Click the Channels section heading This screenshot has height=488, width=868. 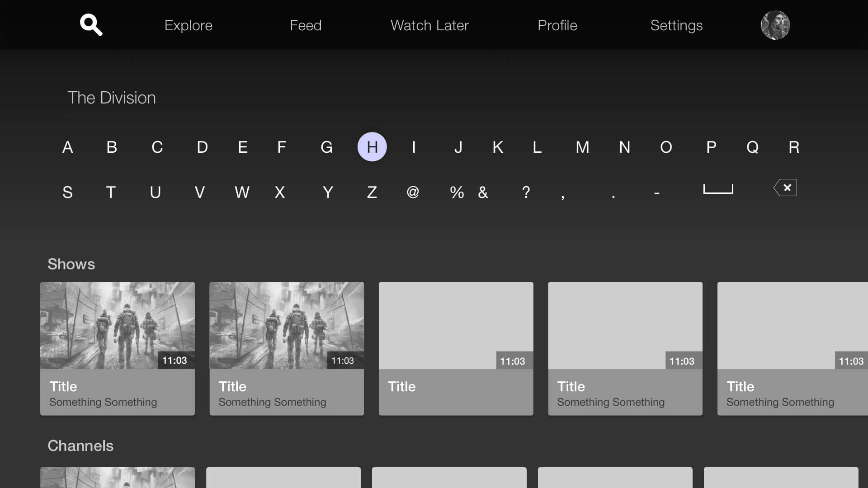pos(80,446)
